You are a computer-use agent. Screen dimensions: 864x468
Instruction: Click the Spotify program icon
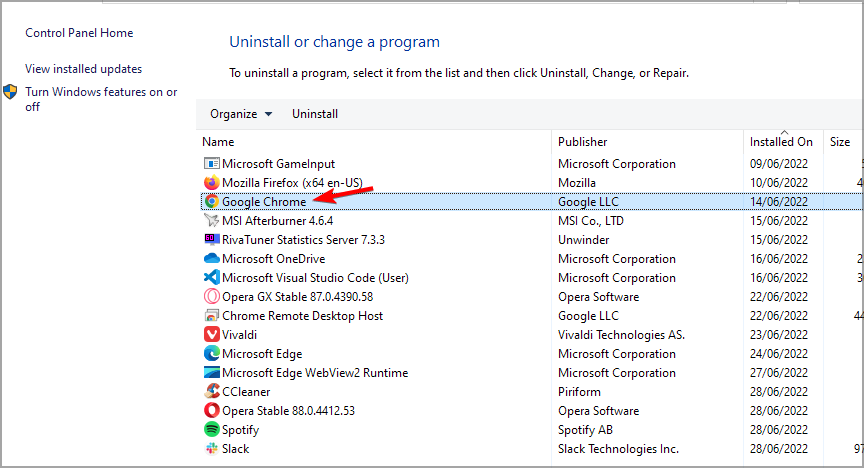[212, 430]
